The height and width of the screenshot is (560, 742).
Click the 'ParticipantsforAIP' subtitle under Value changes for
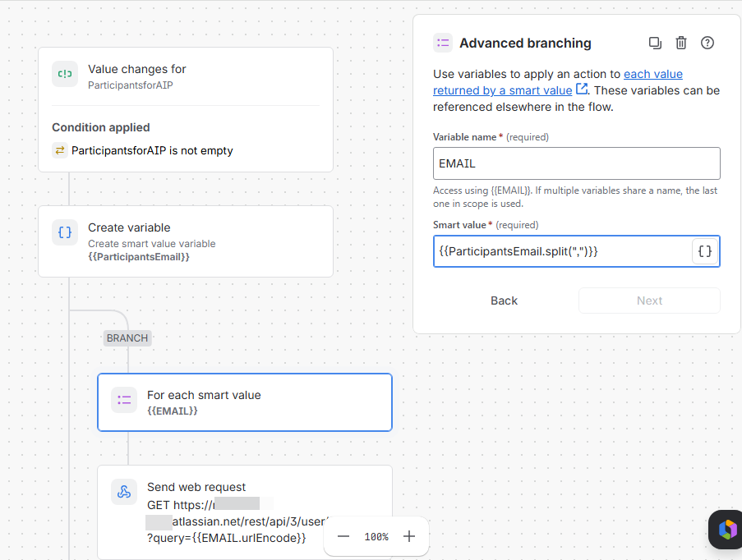click(x=131, y=85)
